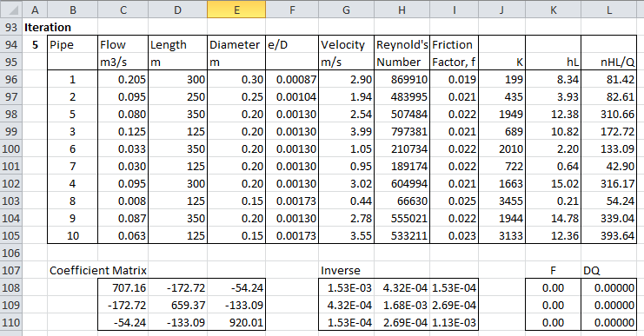The width and height of the screenshot is (644, 336).
Task: Select column E header
Action: point(236,9)
